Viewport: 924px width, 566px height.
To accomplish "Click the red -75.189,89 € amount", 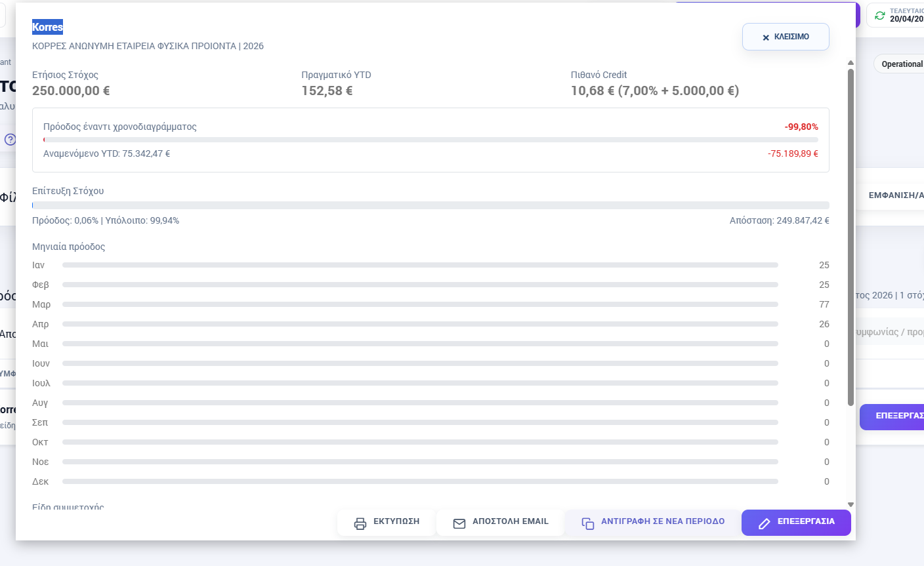I will (793, 153).
